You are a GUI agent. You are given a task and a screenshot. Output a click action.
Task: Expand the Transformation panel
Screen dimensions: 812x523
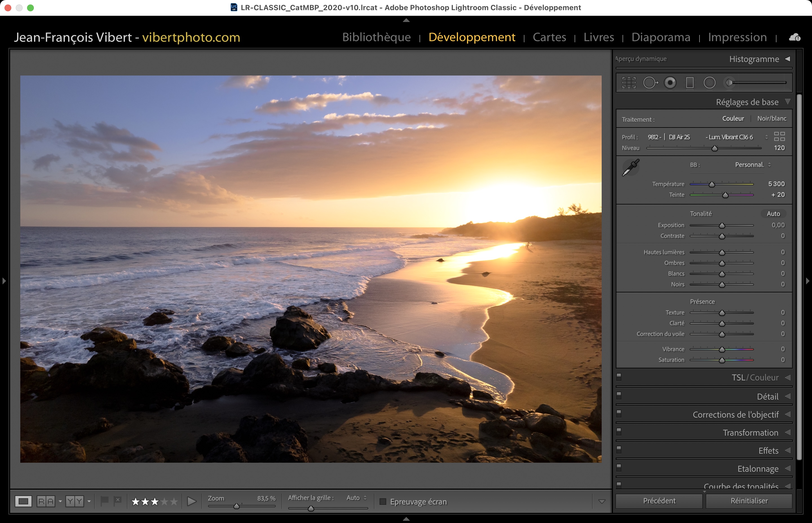pos(750,433)
